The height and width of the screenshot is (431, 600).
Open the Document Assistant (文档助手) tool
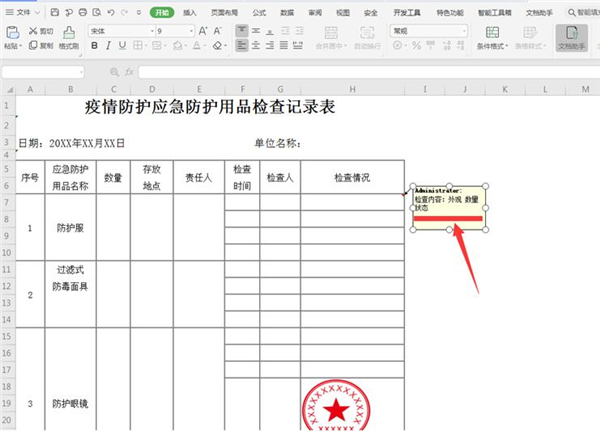click(572, 38)
